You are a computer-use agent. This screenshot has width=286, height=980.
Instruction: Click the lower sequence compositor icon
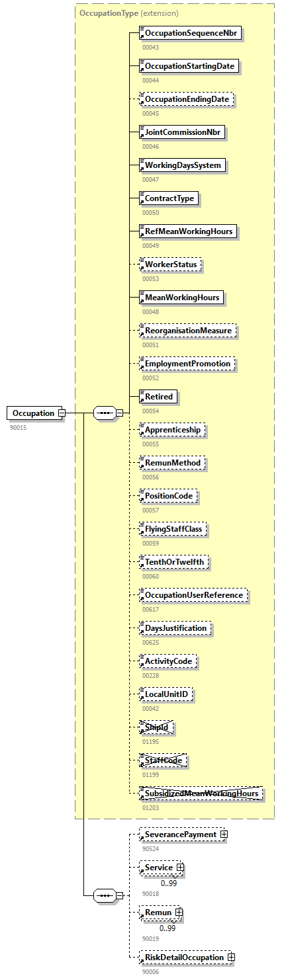[105, 895]
